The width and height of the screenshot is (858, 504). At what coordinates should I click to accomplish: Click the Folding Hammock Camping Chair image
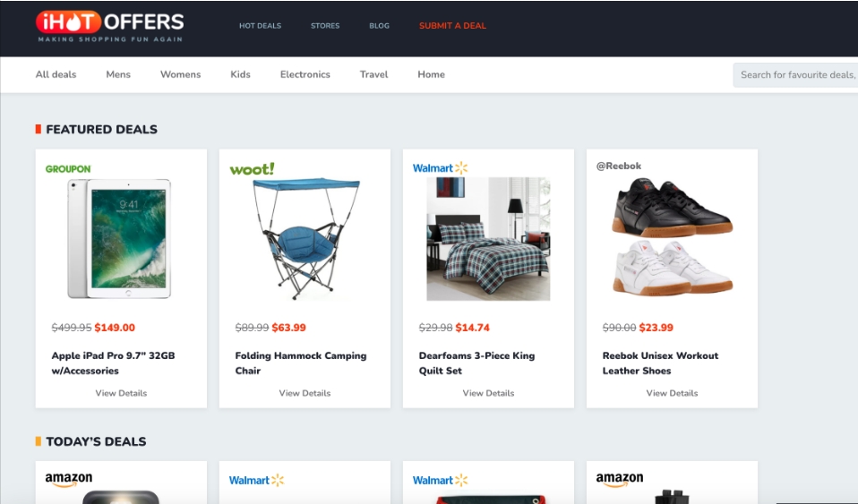(305, 239)
